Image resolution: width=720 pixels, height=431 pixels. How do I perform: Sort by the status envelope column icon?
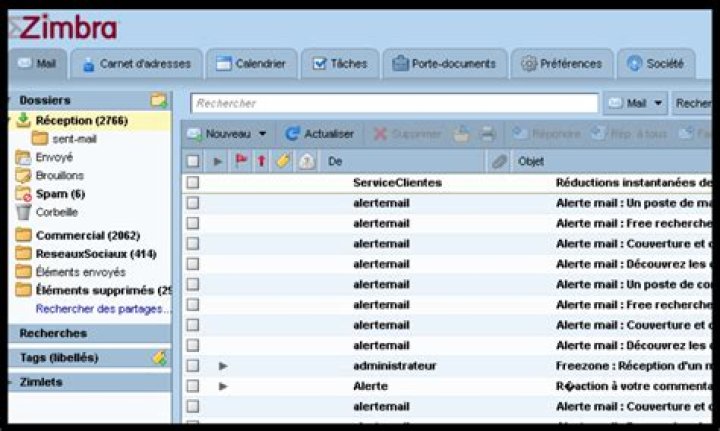pyautogui.click(x=307, y=161)
